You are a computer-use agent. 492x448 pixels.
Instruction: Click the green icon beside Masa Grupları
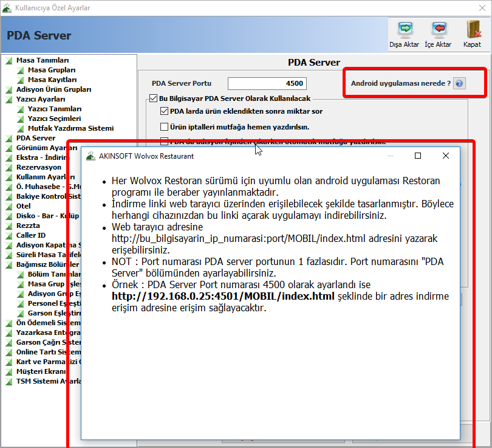pyautogui.click(x=21, y=71)
